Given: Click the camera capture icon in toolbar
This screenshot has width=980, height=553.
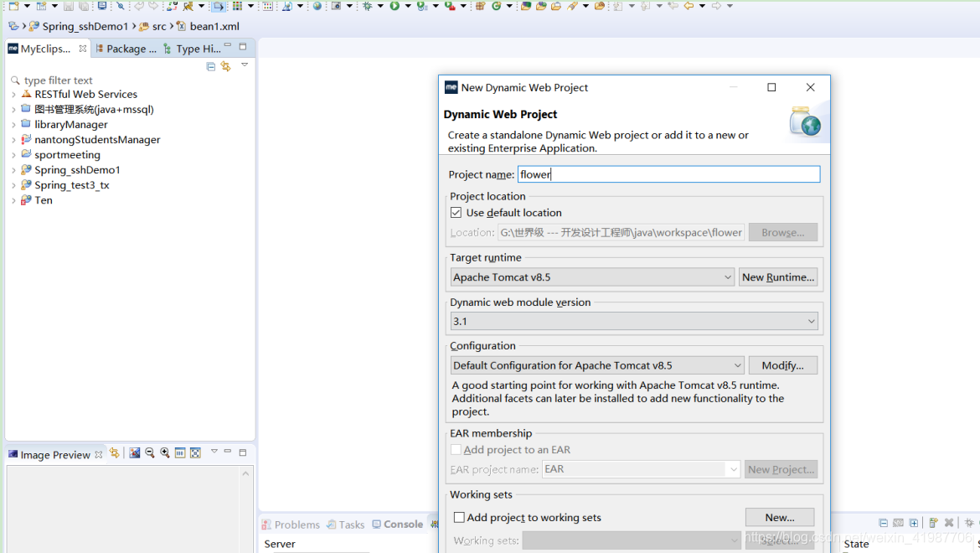Looking at the screenshot, I should click(336, 6).
